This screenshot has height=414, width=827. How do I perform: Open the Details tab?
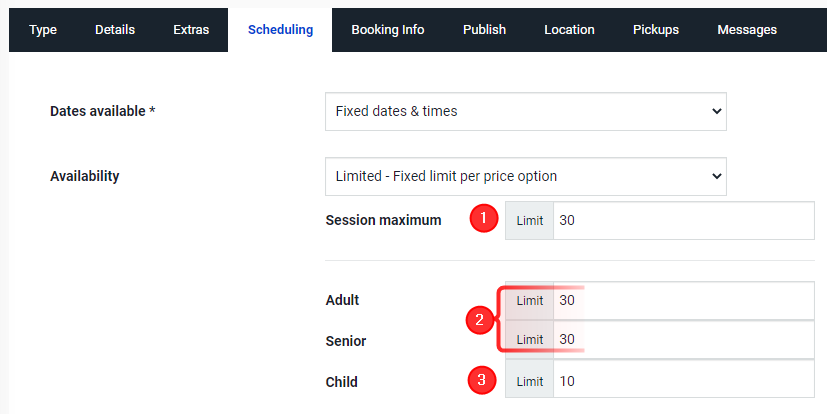coord(115,30)
